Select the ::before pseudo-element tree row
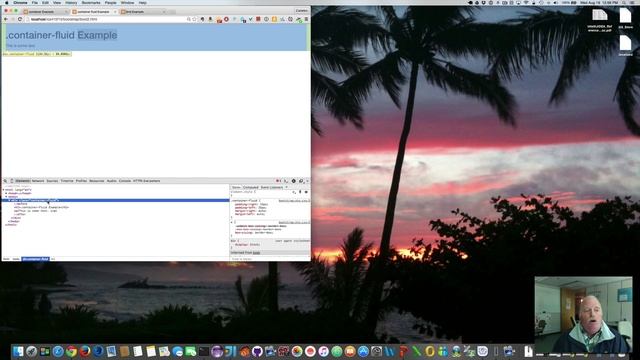 tap(21, 204)
